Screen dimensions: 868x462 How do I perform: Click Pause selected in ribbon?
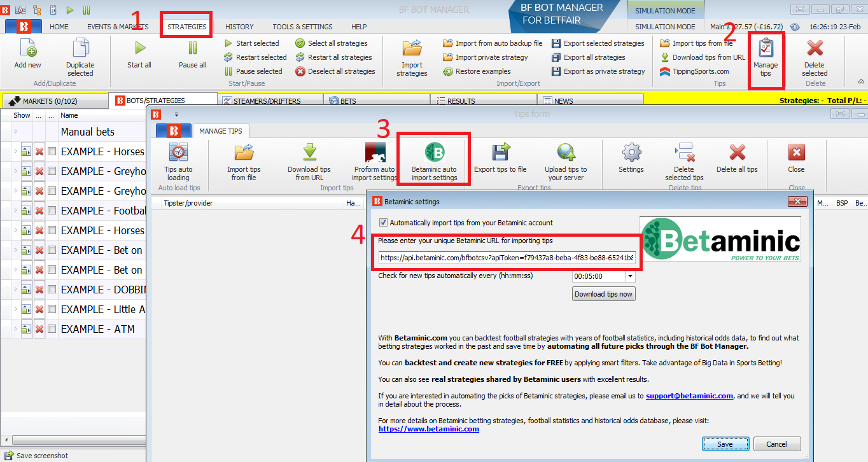(x=253, y=71)
